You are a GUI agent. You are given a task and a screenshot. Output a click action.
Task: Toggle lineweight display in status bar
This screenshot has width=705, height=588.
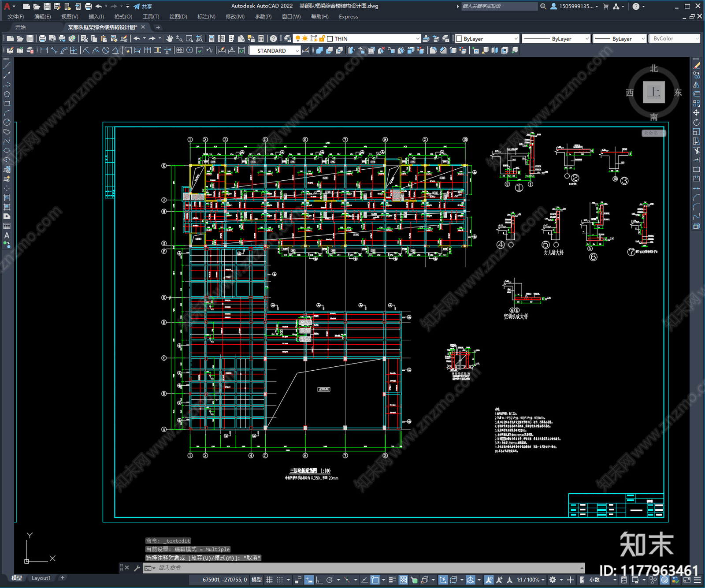(x=392, y=580)
